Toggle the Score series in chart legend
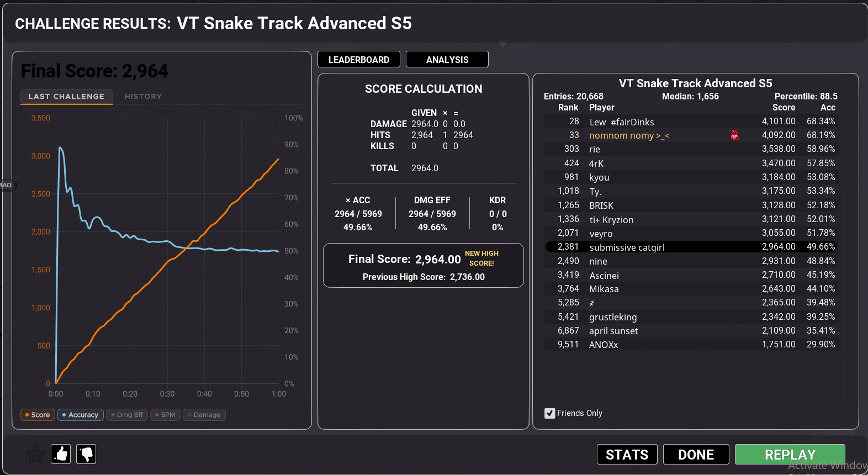 [38, 415]
